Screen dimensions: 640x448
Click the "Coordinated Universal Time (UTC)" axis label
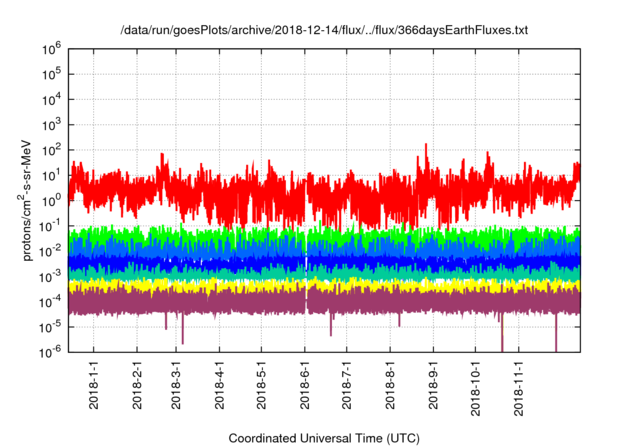[325, 438]
